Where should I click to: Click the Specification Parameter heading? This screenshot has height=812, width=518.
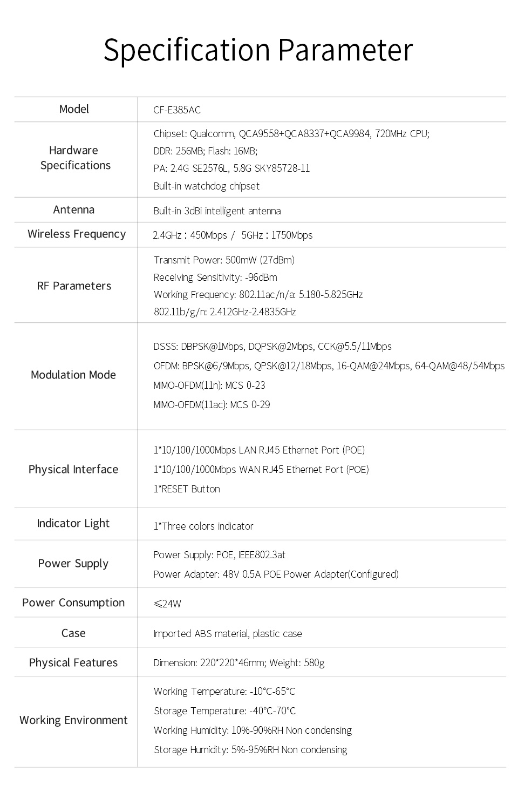(258, 50)
